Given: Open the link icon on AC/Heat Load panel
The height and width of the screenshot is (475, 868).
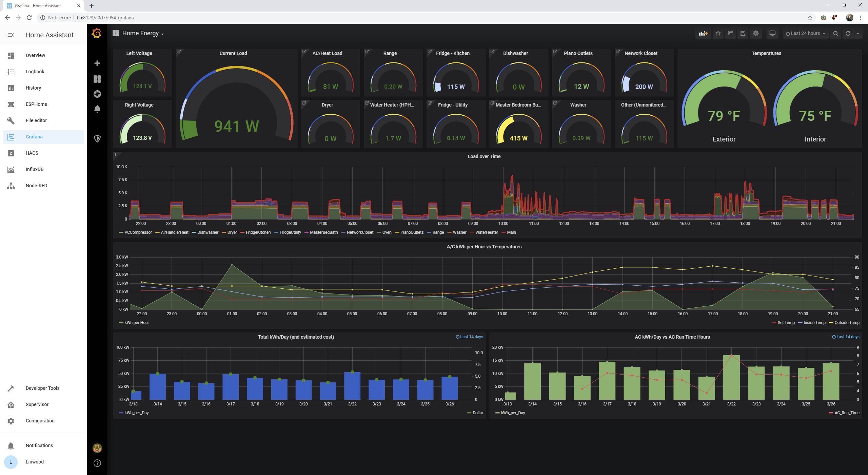Looking at the screenshot, I should click(304, 52).
